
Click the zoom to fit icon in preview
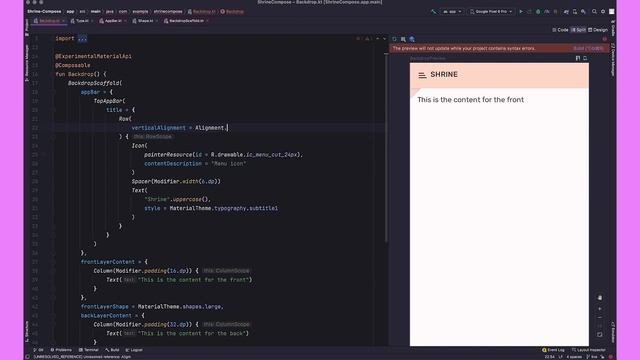click(x=600, y=335)
